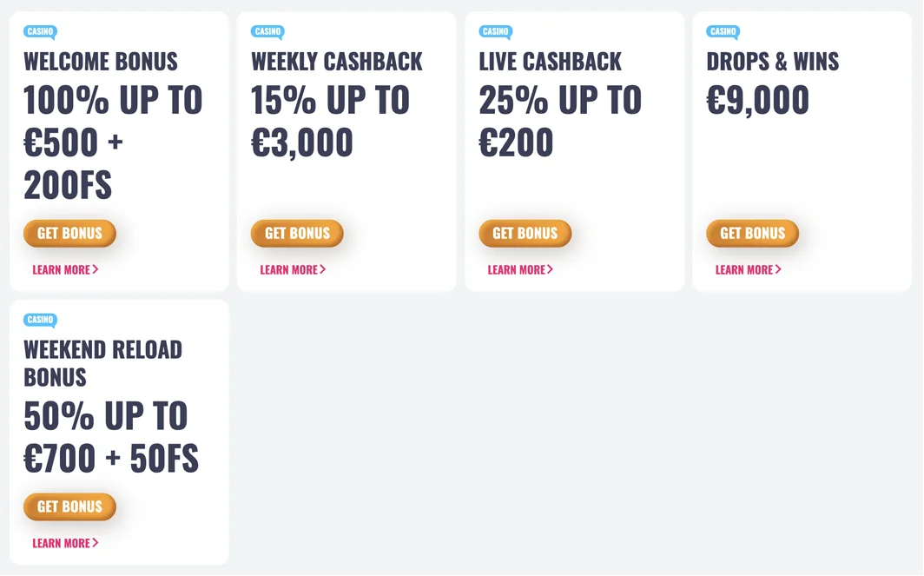
Task: Click the €9,000 Drops & Wins amount
Action: pos(758,100)
